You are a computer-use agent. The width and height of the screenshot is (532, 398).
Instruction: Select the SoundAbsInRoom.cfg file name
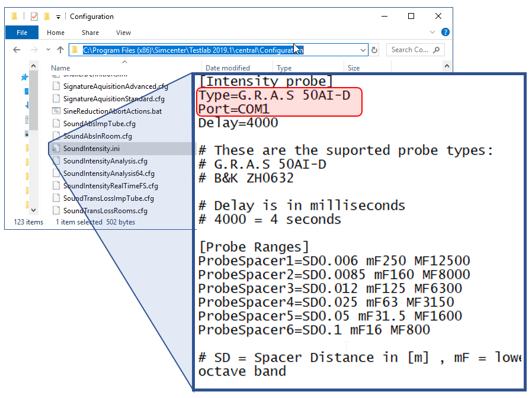[x=97, y=136]
